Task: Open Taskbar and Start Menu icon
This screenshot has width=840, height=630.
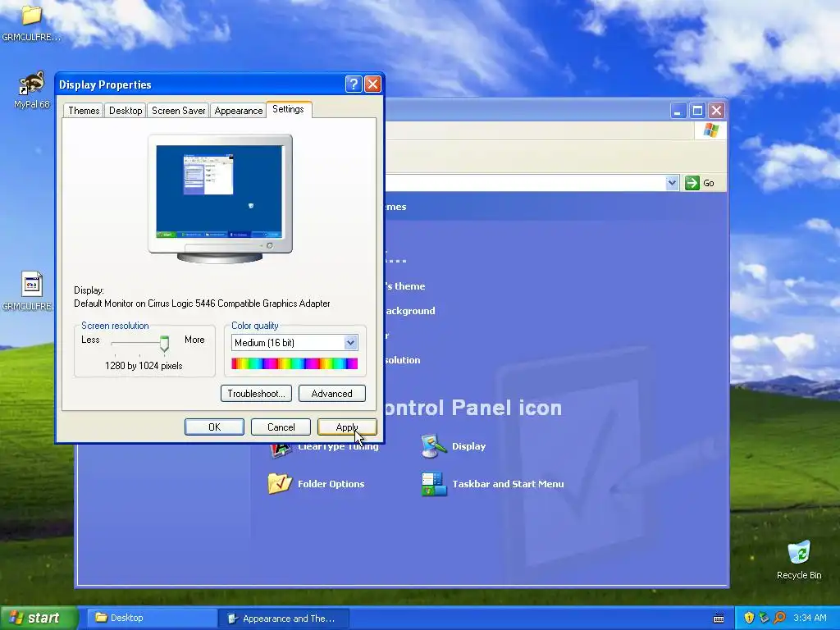Action: coord(434,484)
